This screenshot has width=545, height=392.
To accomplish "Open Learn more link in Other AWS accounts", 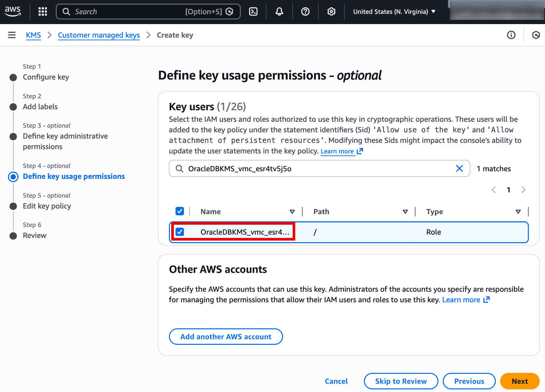I will tap(466, 300).
